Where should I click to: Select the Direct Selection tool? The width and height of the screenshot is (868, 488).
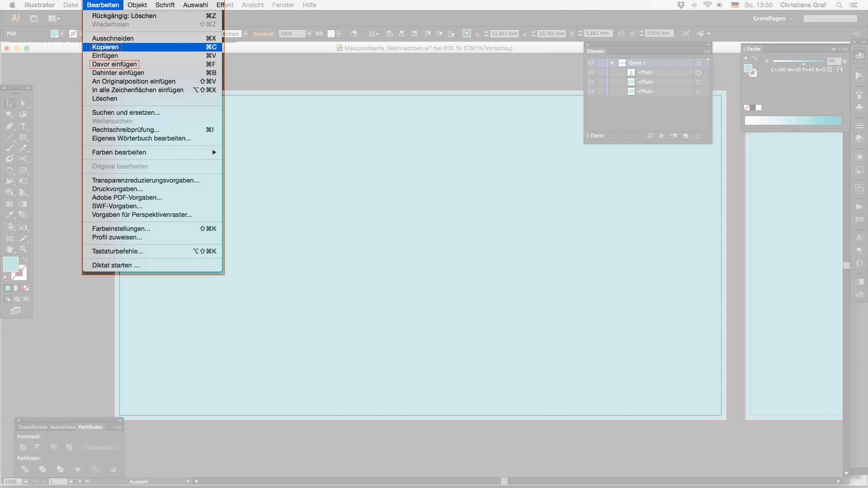[x=23, y=103]
